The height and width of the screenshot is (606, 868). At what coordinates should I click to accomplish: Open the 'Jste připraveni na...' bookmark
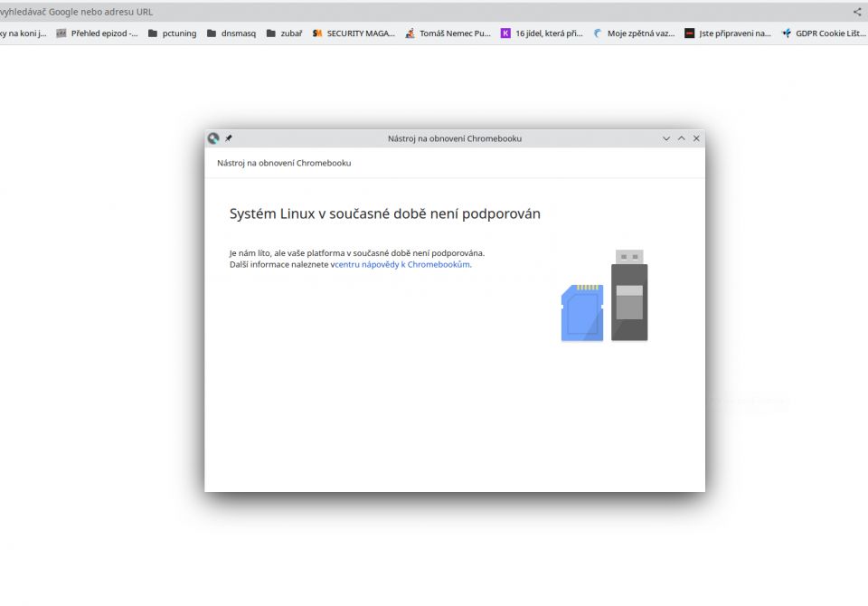728,33
